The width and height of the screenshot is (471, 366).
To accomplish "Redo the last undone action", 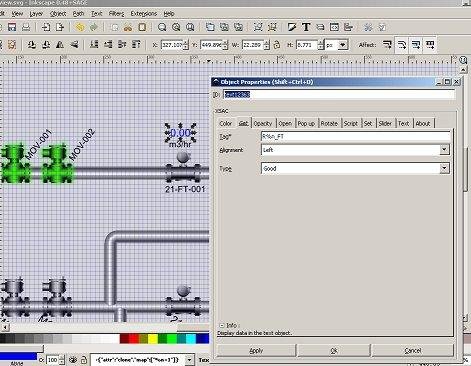I will (x=94, y=27).
